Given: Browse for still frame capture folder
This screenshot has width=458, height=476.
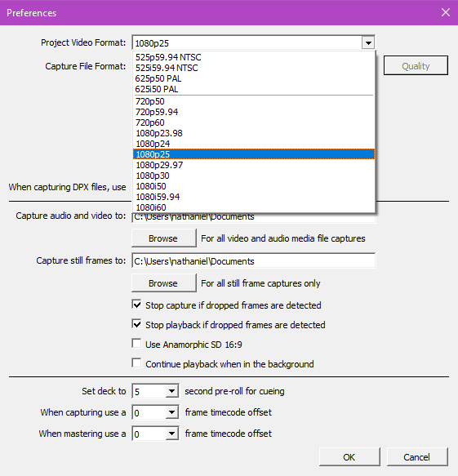Looking at the screenshot, I should tap(163, 283).
